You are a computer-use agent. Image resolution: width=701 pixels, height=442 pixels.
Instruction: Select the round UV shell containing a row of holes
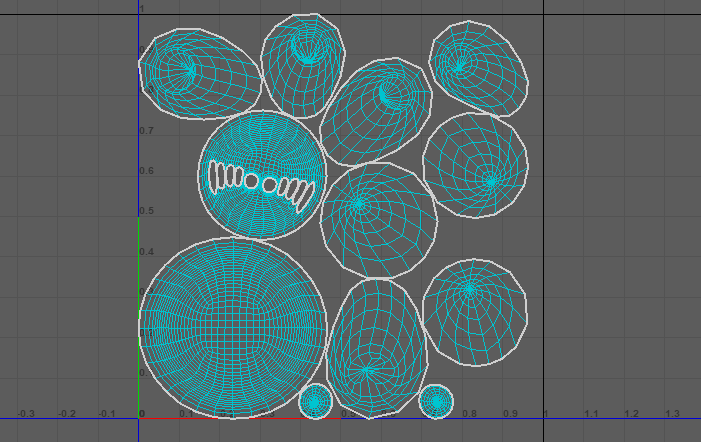click(262, 175)
